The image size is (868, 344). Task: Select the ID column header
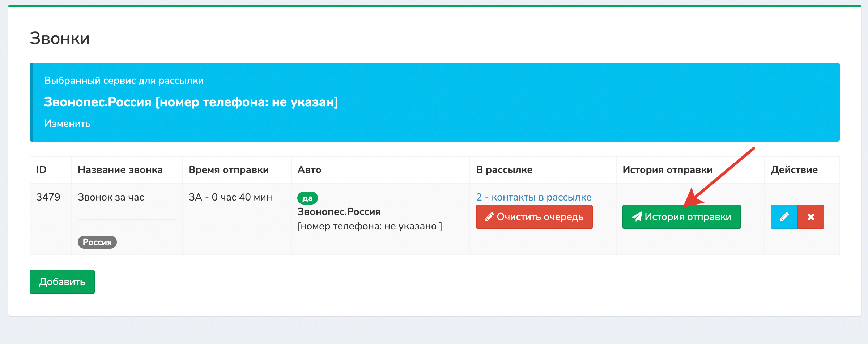coord(42,170)
